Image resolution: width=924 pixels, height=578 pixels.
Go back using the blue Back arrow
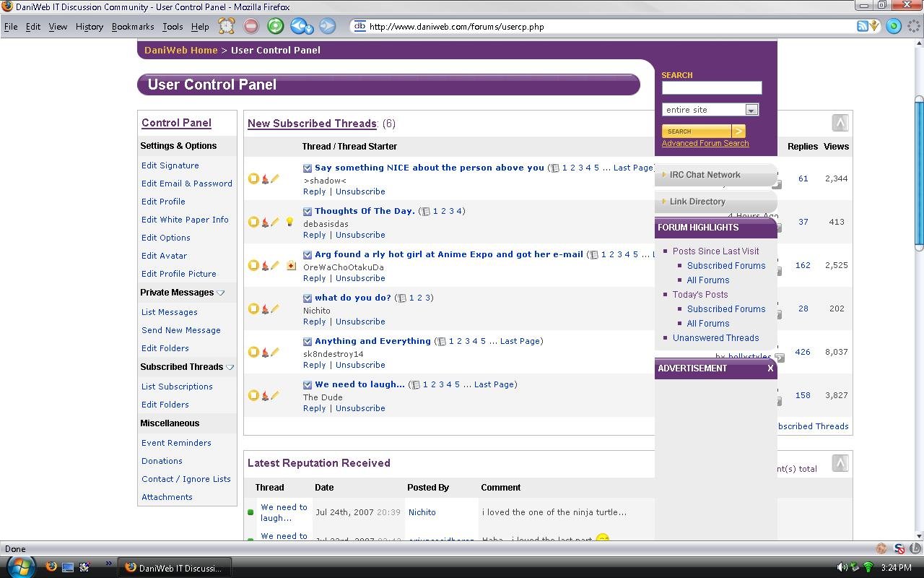[299, 26]
